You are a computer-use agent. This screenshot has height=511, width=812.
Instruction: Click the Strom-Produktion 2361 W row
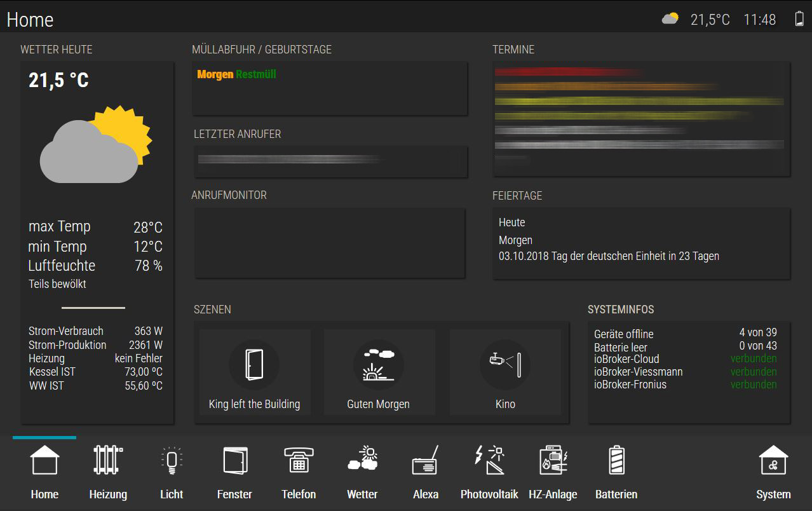[95, 345]
